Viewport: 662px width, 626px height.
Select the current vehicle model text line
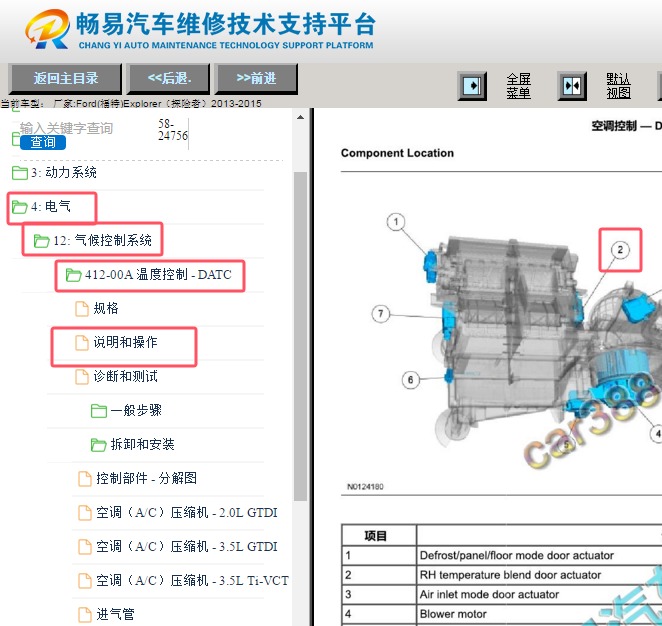tap(131, 103)
